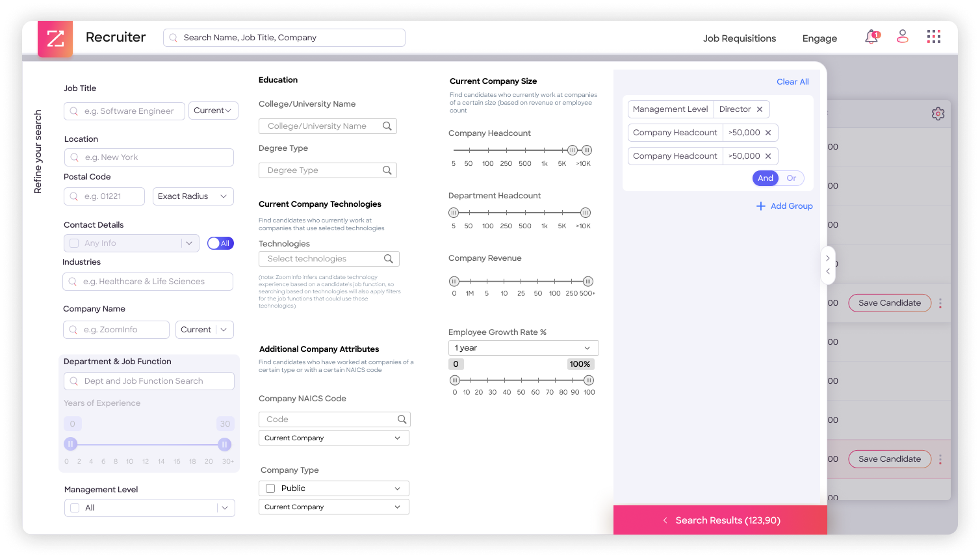Check the Any Info checkbox
This screenshot has width=980, height=558.
[74, 243]
